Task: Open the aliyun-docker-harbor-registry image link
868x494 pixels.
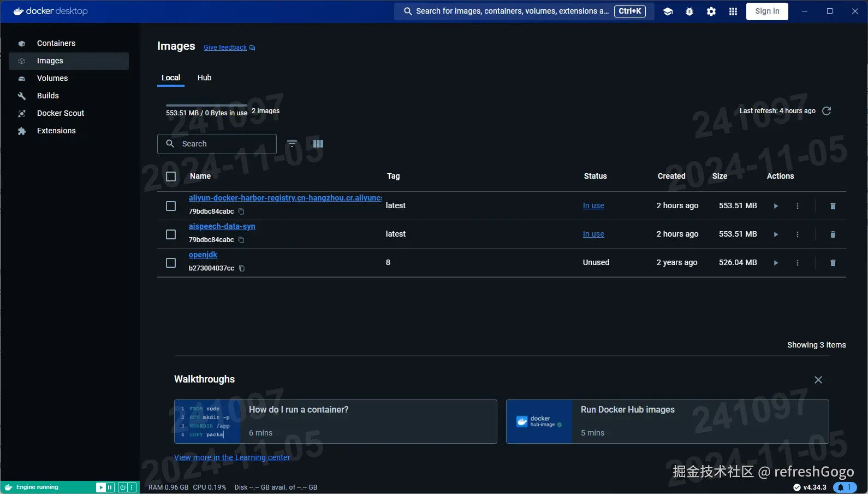Action: (x=285, y=198)
